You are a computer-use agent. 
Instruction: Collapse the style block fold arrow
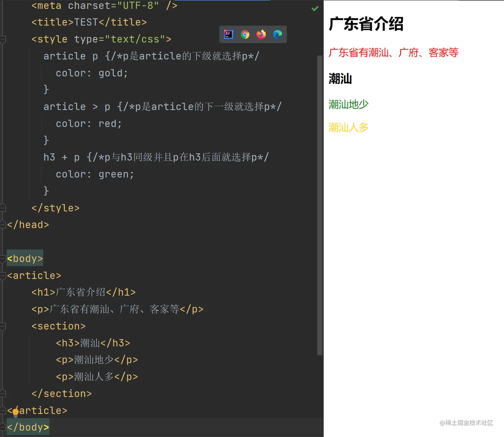(x=2, y=39)
